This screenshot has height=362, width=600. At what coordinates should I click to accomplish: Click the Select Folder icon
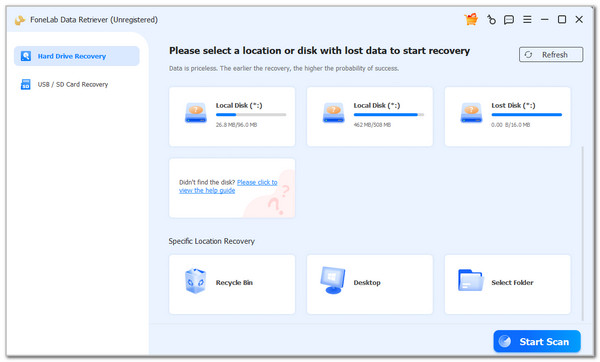pos(471,280)
